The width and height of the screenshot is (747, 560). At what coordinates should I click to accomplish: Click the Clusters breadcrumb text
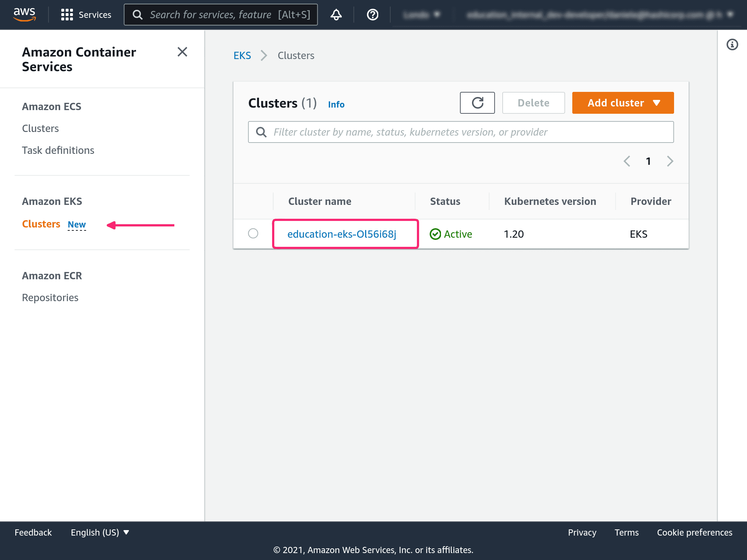pyautogui.click(x=296, y=55)
